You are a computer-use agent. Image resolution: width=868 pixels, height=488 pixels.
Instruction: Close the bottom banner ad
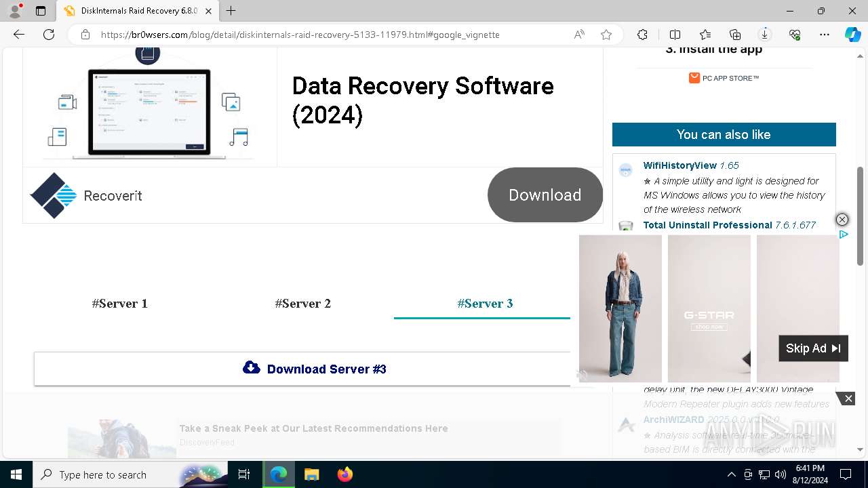(x=848, y=399)
